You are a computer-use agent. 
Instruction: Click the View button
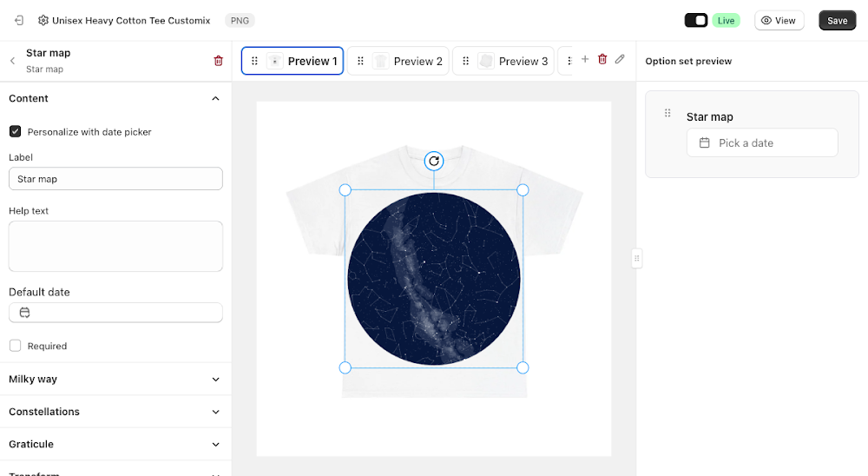779,21
